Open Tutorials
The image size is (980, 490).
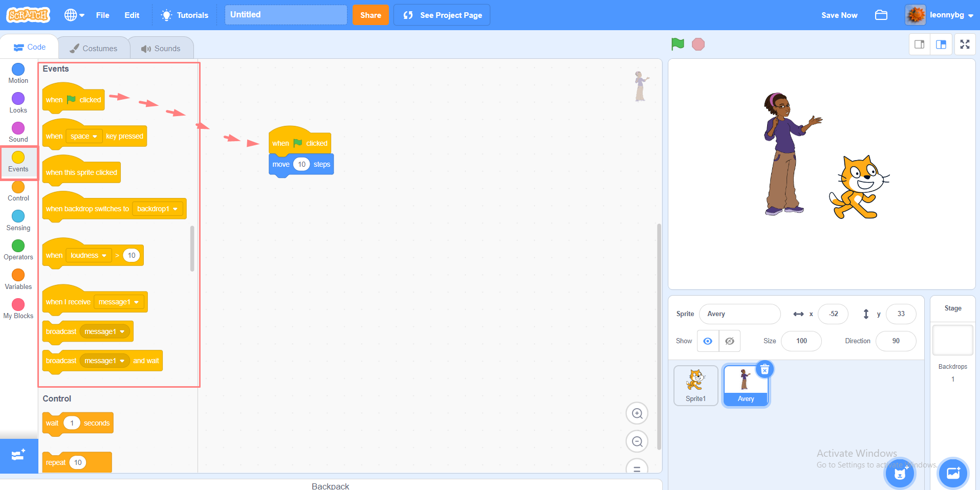pyautogui.click(x=184, y=15)
